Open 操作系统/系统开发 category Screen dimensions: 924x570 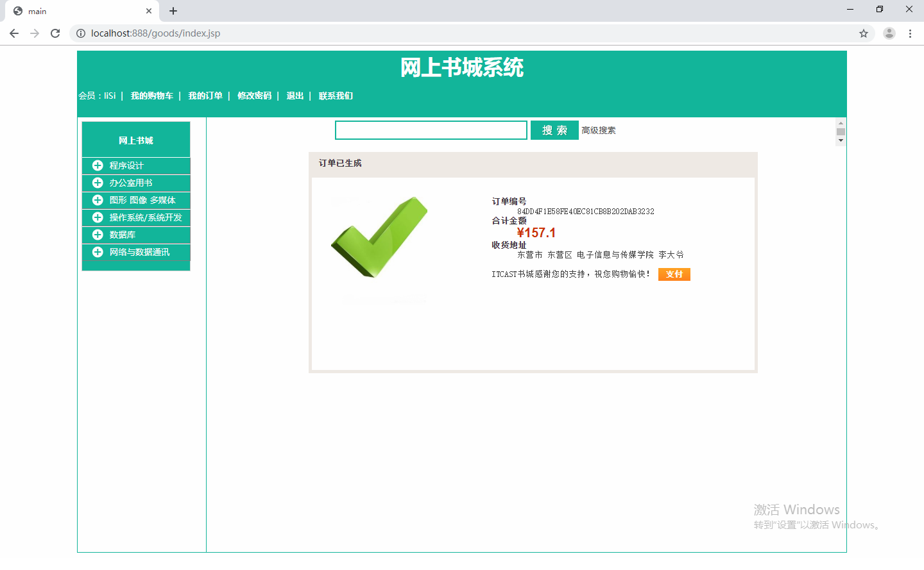tap(146, 217)
